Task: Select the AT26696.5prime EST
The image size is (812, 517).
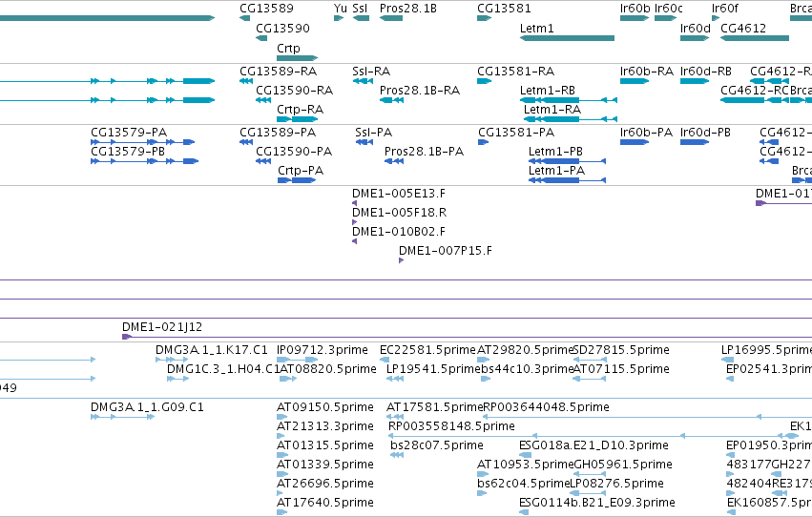Action: 281,493
